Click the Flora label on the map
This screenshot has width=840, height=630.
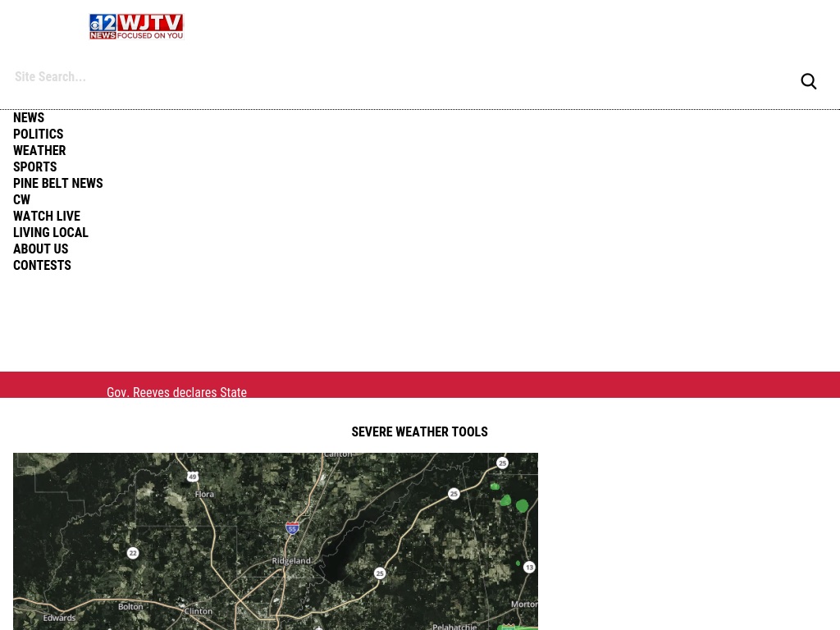coord(204,495)
